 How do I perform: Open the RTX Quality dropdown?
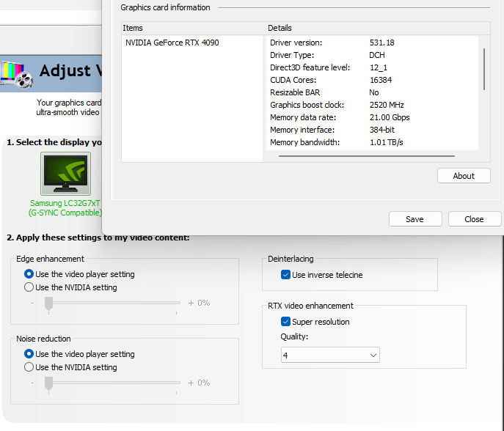[330, 355]
